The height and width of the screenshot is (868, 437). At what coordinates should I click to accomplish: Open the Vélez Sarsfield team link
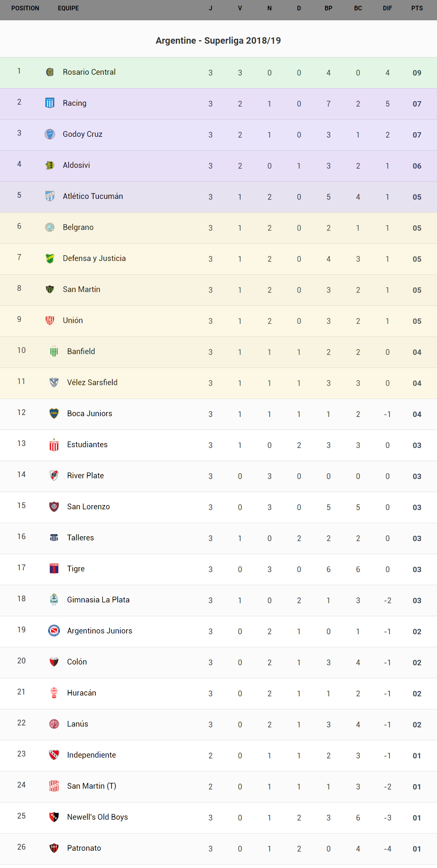(x=92, y=382)
